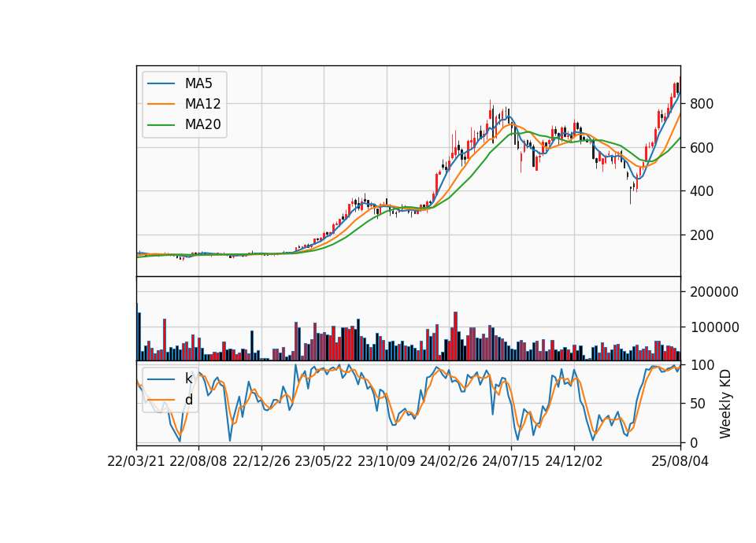Click the green MA20 legend line sample
The image size is (756, 543).
coord(161,125)
